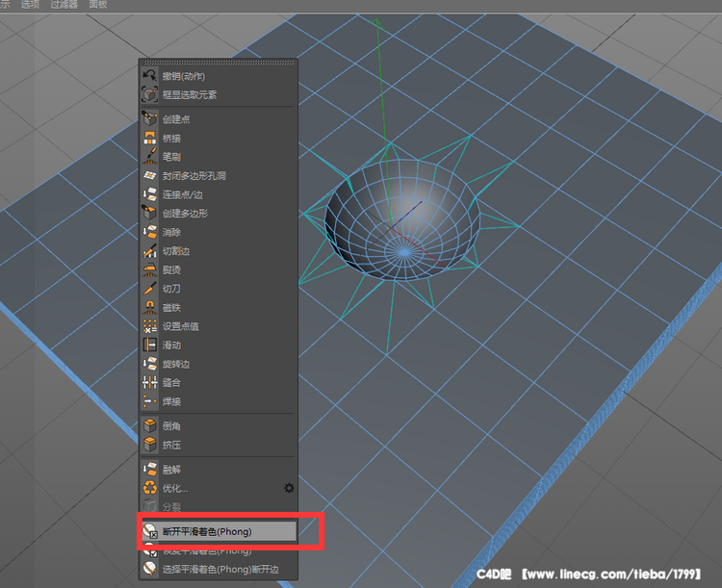
Task: Select the 桥接 bridge tool icon
Action: [x=149, y=138]
